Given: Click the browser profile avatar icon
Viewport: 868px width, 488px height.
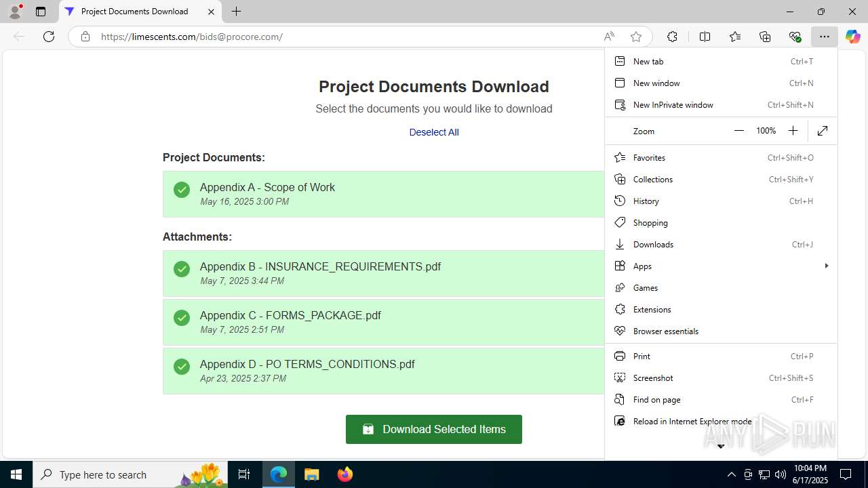Looking at the screenshot, I should (15, 12).
